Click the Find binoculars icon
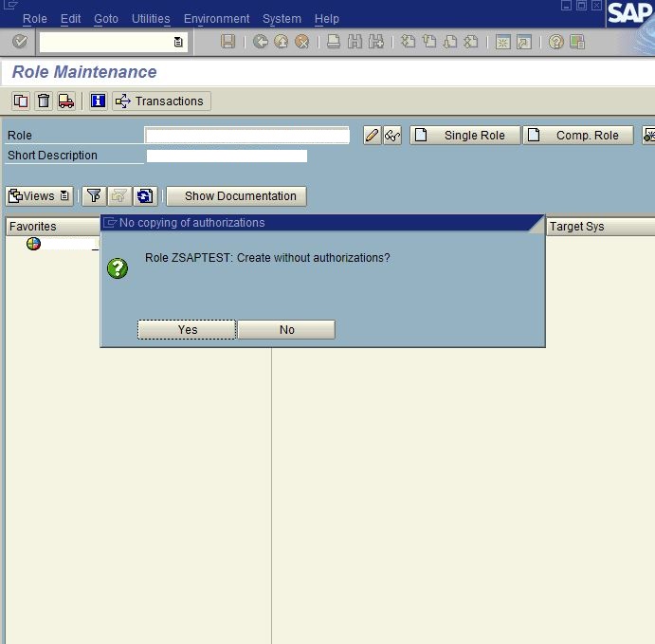 [x=355, y=42]
